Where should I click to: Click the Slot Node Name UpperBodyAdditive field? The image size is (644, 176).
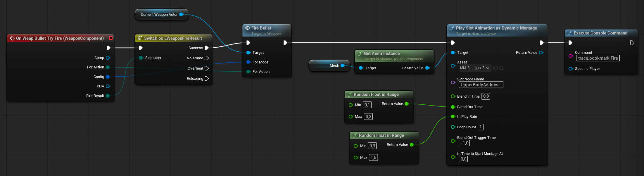click(x=481, y=85)
